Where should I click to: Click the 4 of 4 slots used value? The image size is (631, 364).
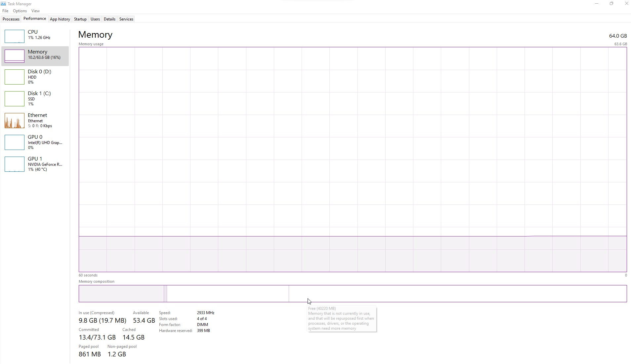(202, 319)
